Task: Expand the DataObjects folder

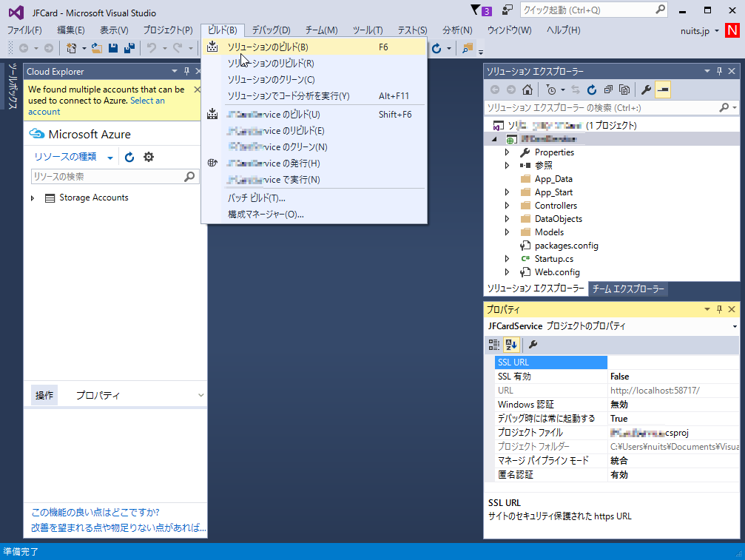Action: [507, 219]
